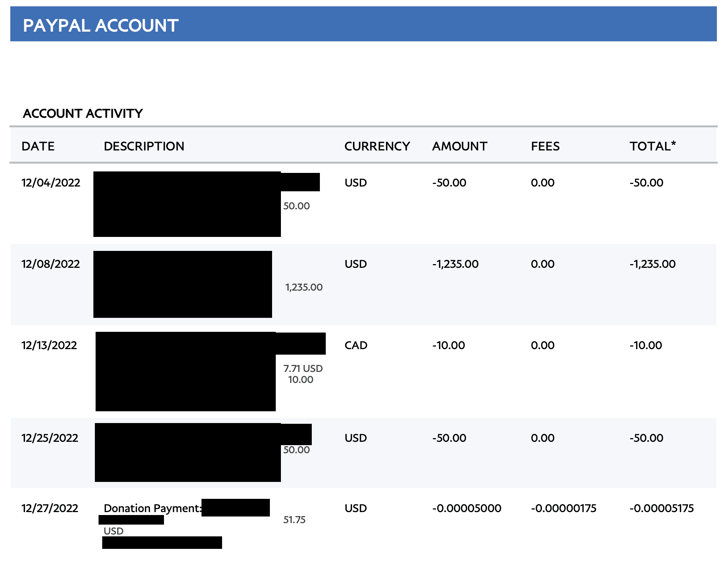This screenshot has width=728, height=568.
Task: Click the CURRENCY column header
Action: tap(377, 146)
